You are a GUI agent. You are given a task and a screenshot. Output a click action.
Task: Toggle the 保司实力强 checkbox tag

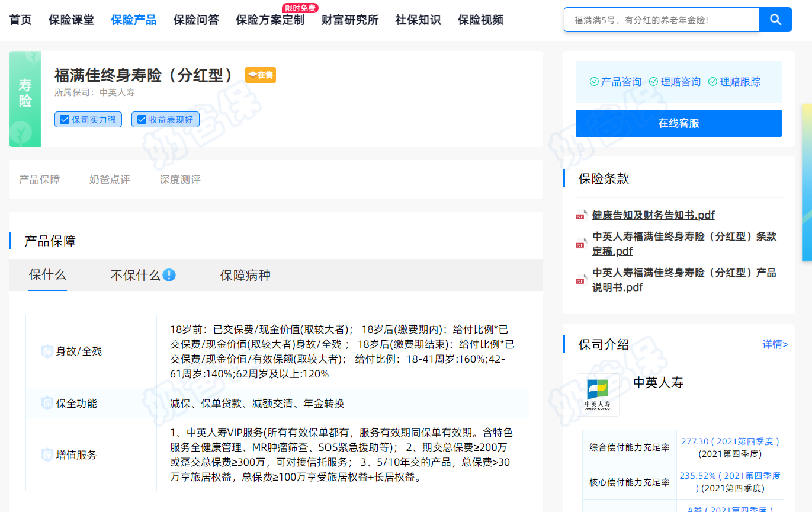tap(88, 120)
